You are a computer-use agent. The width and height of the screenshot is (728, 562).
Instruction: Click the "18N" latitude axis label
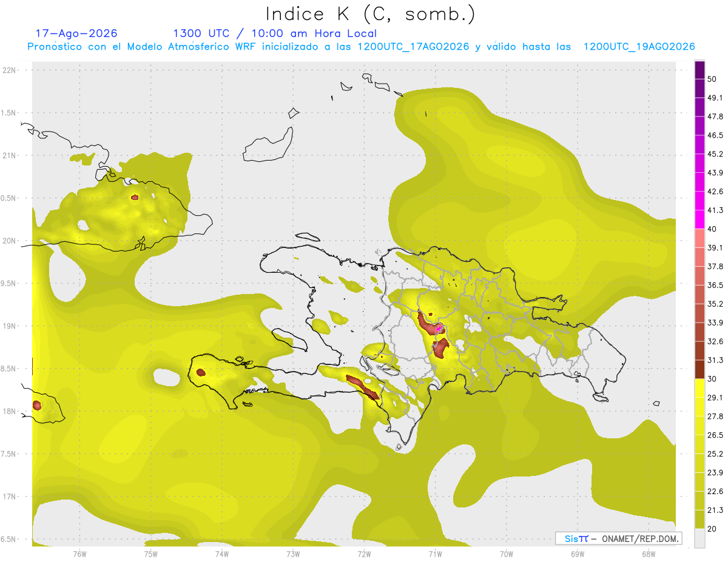tap(9, 411)
